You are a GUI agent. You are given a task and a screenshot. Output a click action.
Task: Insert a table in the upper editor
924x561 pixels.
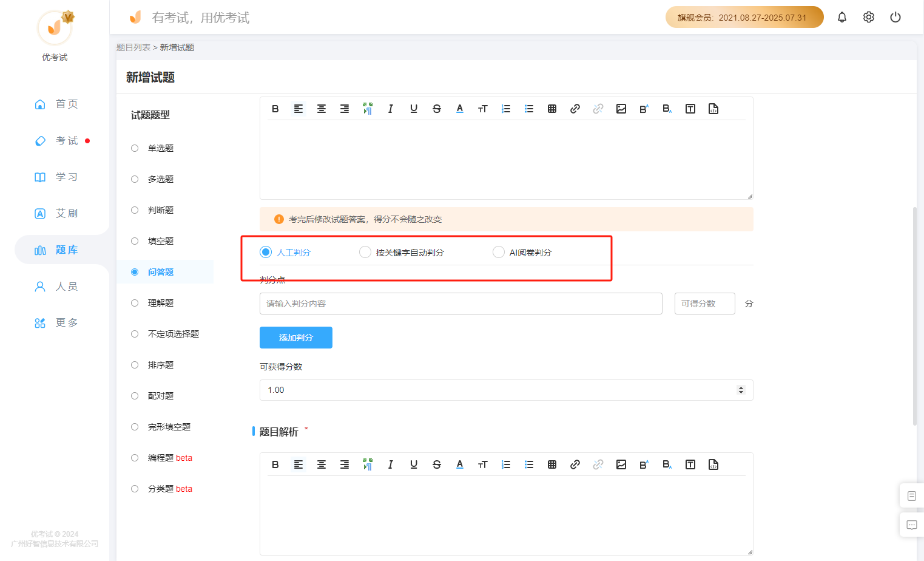552,109
